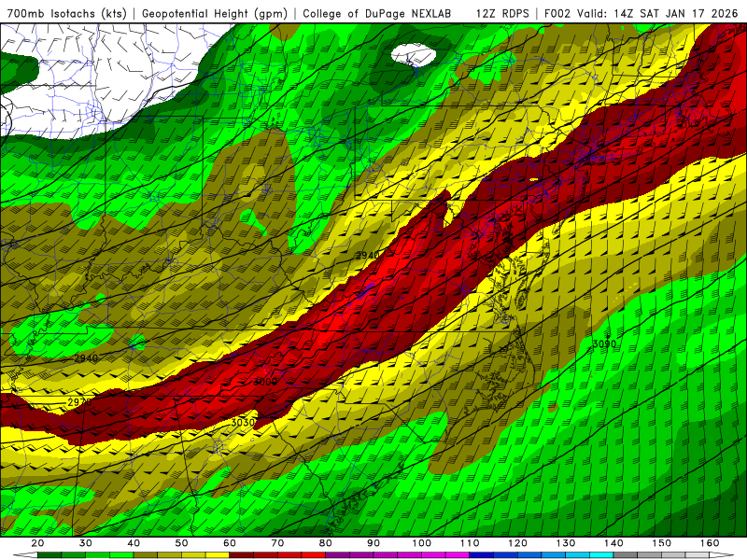Click the "College of DuPage NEXLAB" header text
The width and height of the screenshot is (747, 560).
click(x=377, y=13)
